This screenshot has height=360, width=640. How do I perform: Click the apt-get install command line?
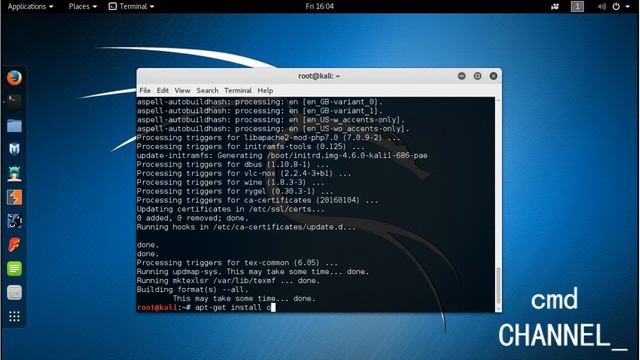click(x=206, y=307)
